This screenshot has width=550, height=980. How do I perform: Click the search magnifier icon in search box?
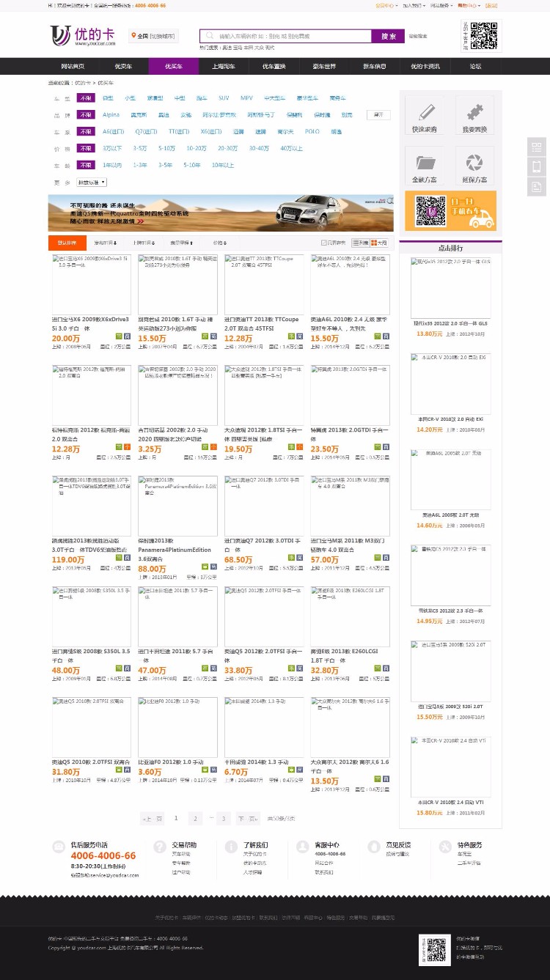click(210, 35)
